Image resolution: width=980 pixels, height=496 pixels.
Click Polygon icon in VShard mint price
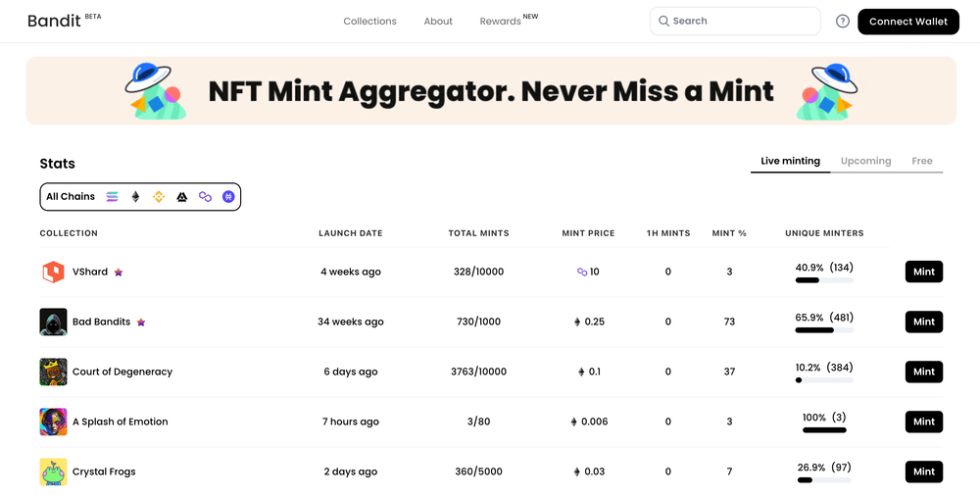582,273
